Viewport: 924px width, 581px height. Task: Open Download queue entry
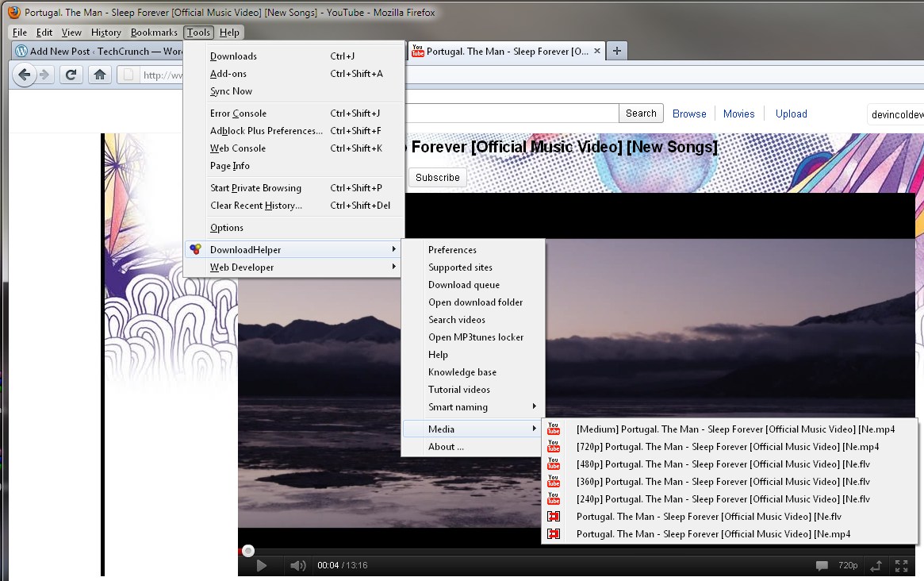coord(473,284)
